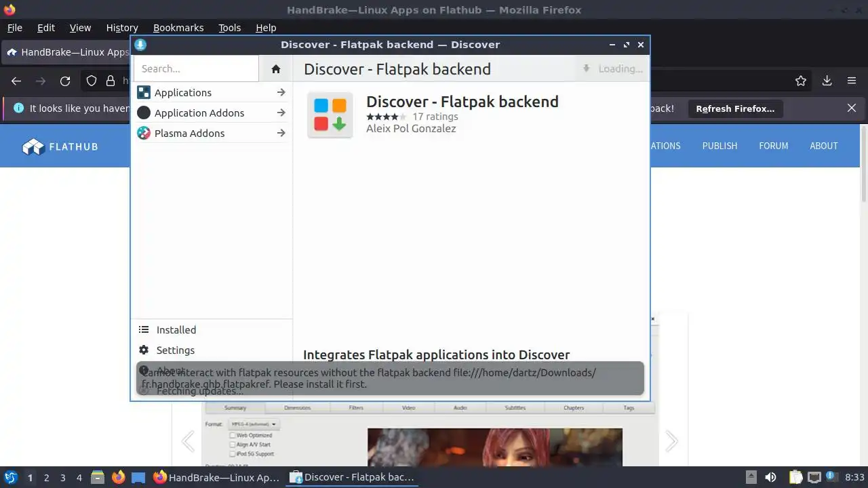Screen dimensions: 868x488
Task: Switch to the HandBrake Firefox taskbar entry
Action: [x=216, y=477]
